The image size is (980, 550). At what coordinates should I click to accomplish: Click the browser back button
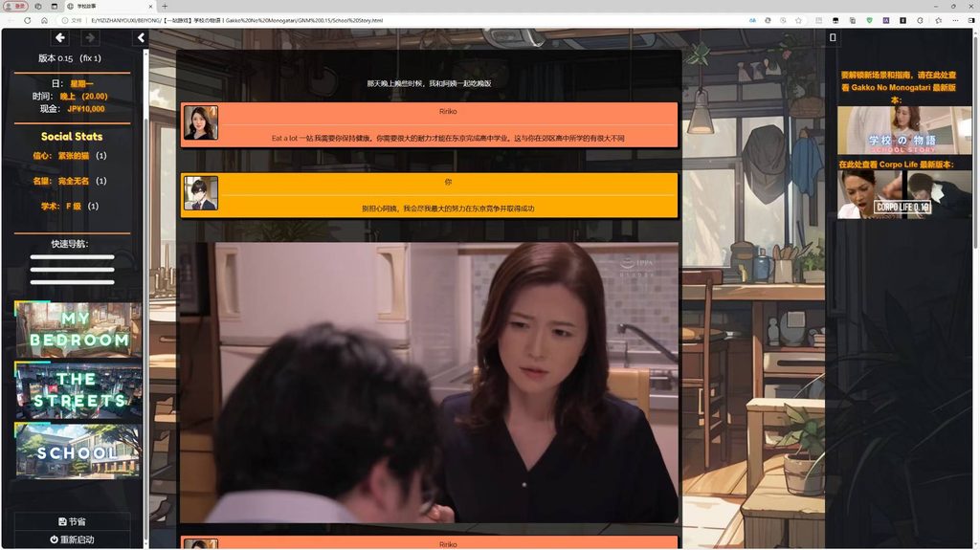click(11, 20)
